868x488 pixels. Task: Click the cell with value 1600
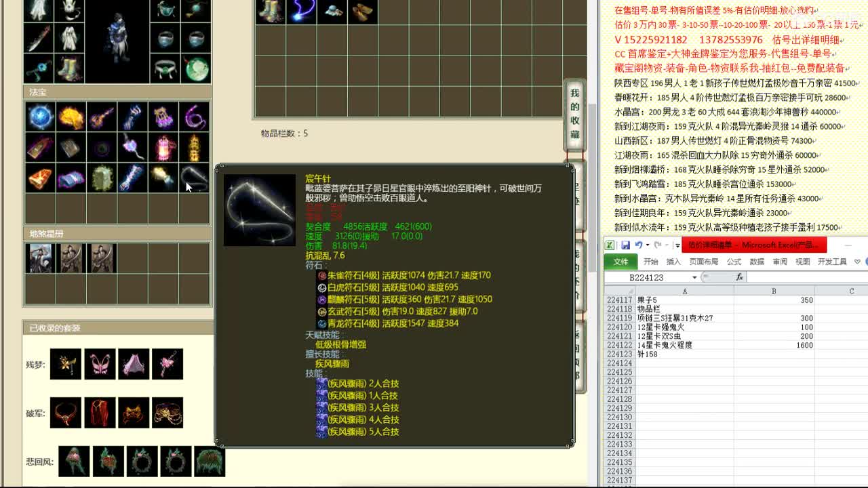pos(774,345)
